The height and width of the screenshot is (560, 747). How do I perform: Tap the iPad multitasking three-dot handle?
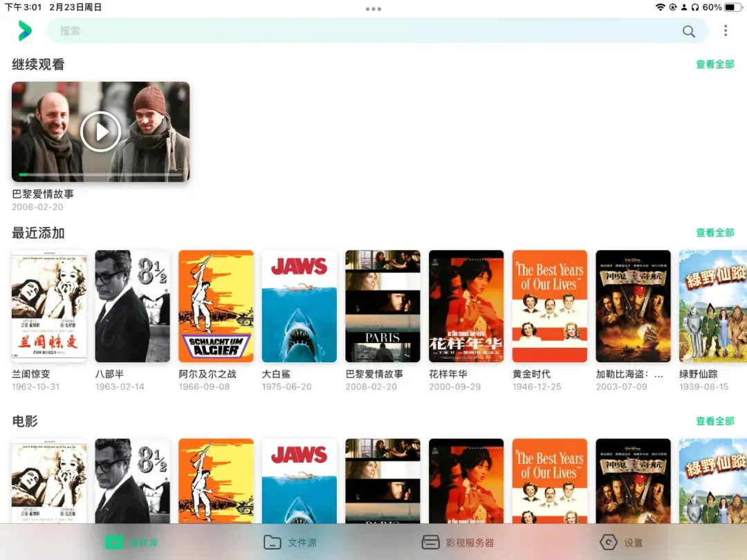pyautogui.click(x=373, y=8)
